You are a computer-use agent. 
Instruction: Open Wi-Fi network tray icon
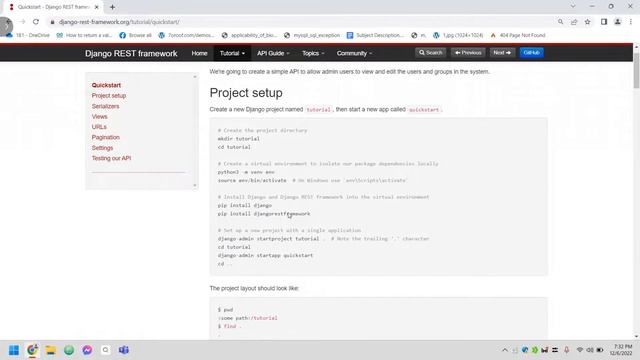(580, 350)
